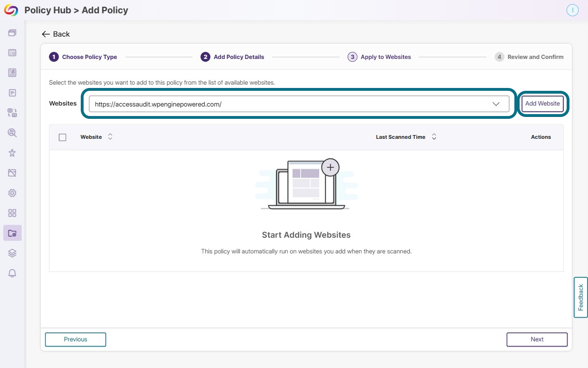Go to step 1 Choose Policy Type
The height and width of the screenshot is (368, 588).
click(83, 57)
